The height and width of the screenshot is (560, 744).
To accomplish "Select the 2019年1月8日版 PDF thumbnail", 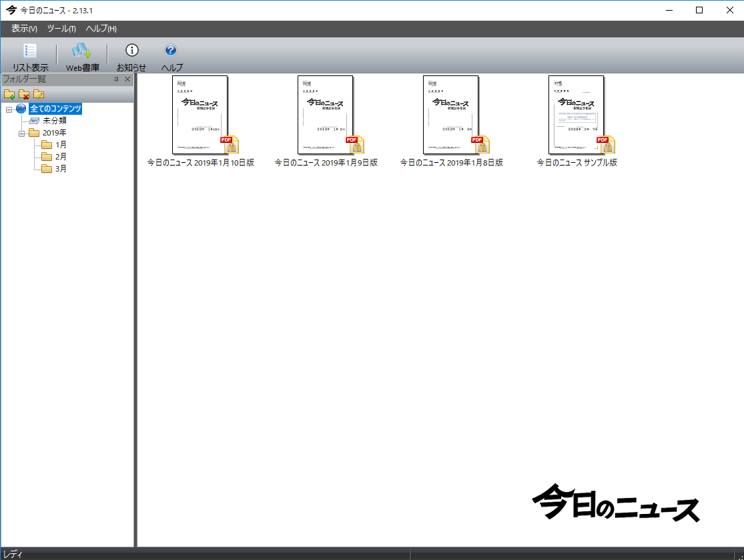I will click(451, 115).
